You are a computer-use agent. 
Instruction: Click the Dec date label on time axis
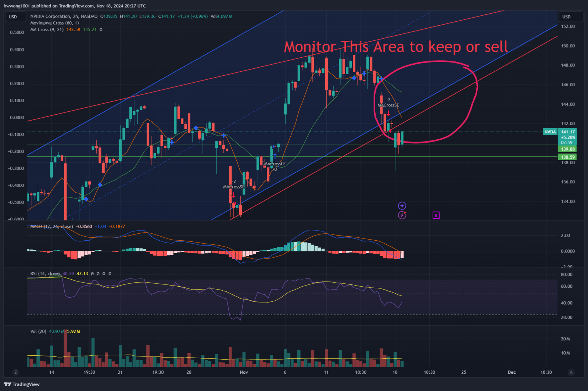[512, 372]
